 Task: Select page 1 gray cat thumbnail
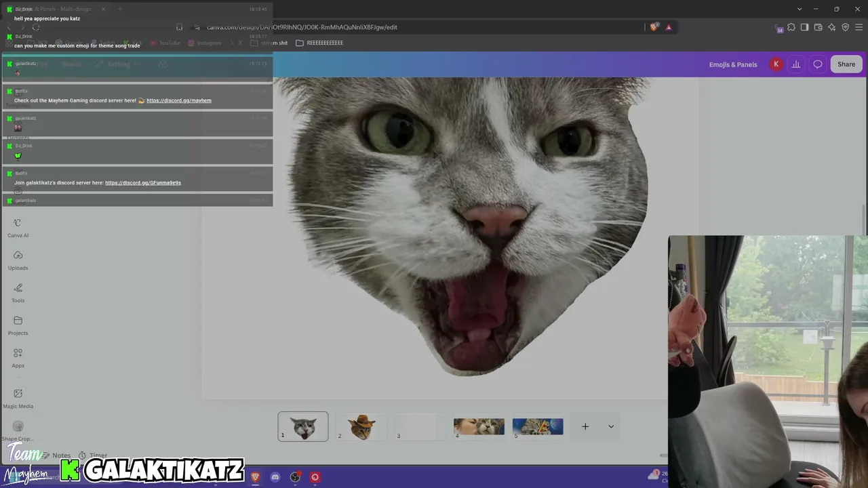click(x=303, y=426)
